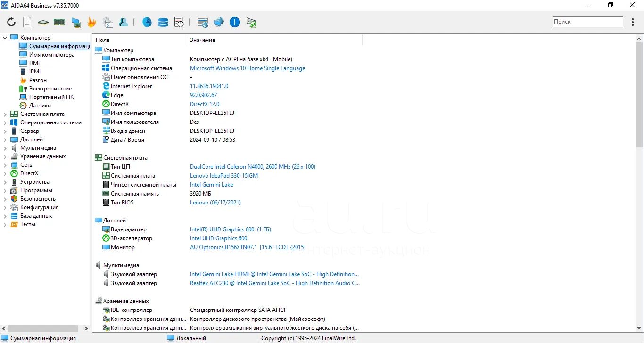Image resolution: width=644 pixels, height=343 pixels.
Task: Open the Lenovo (06/17/2021) BIOS link
Action: (x=215, y=203)
